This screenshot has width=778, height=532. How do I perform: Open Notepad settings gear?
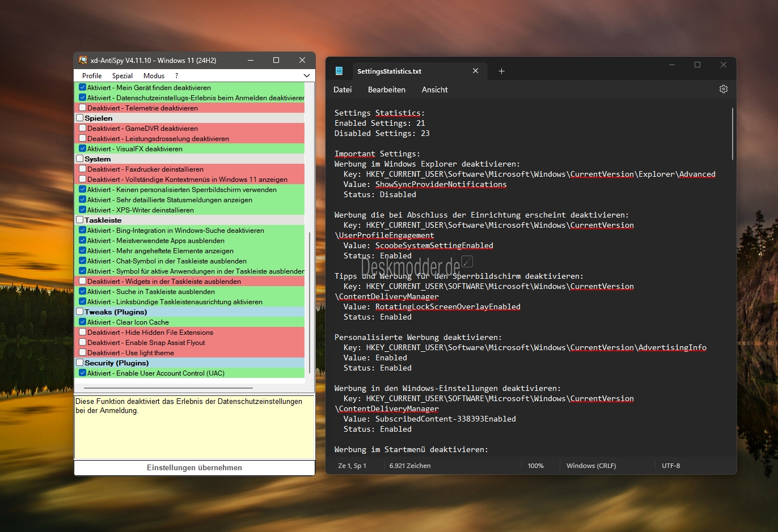point(724,89)
